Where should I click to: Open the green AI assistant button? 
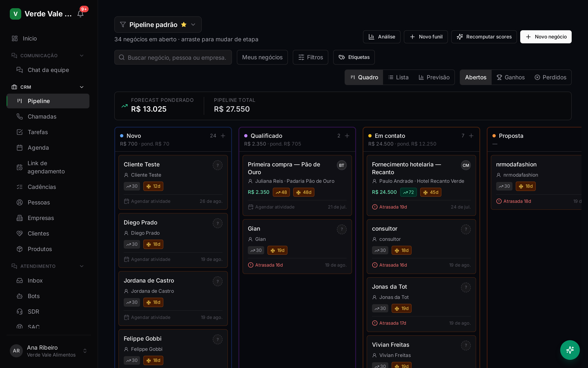pos(570,350)
